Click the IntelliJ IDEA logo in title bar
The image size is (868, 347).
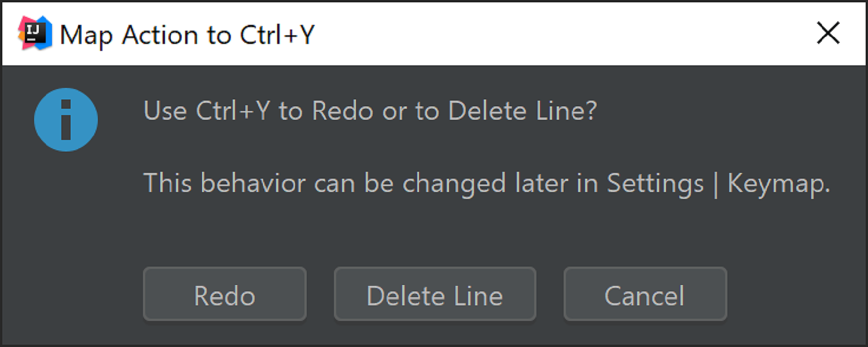click(35, 33)
